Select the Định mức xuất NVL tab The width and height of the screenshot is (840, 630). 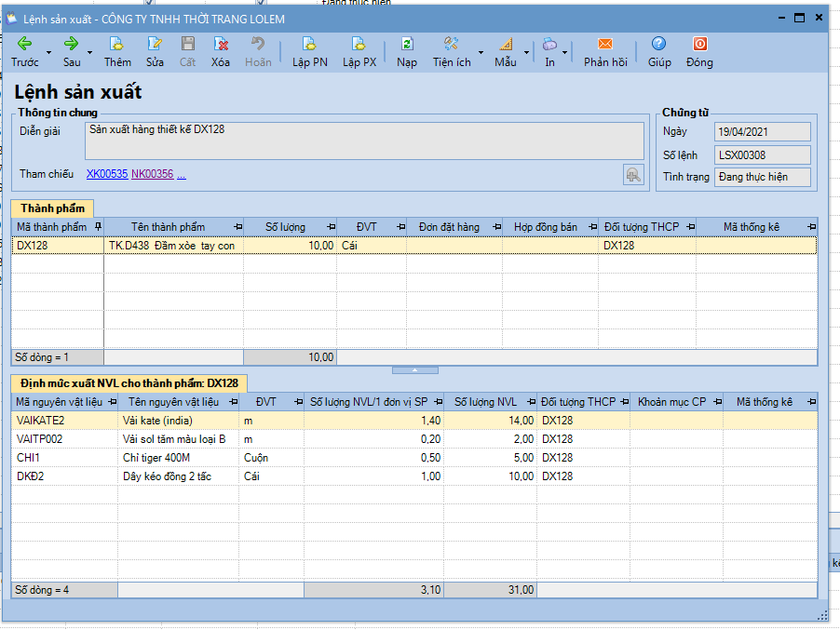pos(129,383)
